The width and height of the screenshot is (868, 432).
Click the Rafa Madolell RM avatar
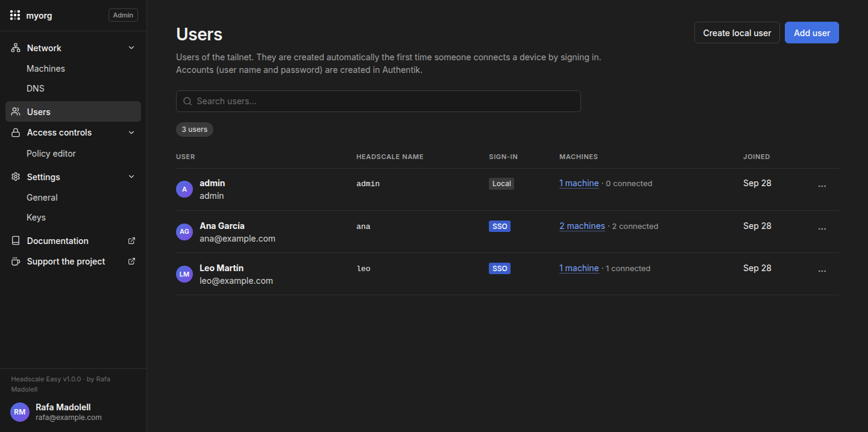pos(20,412)
